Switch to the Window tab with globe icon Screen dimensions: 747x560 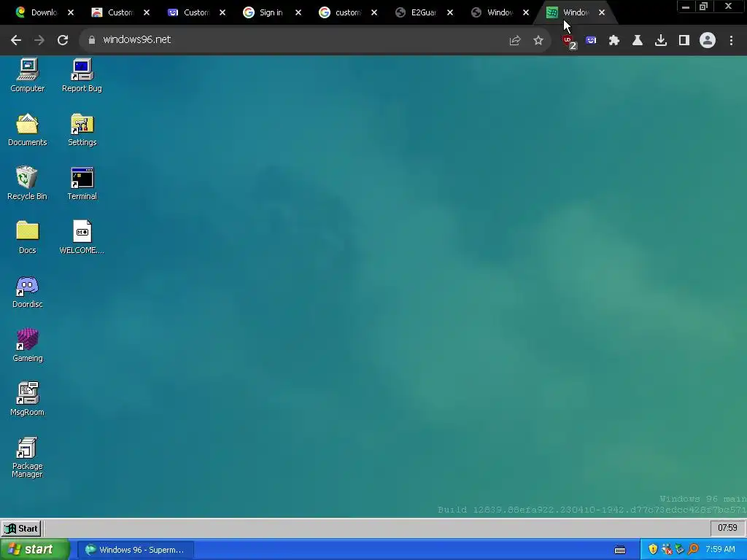[493, 12]
